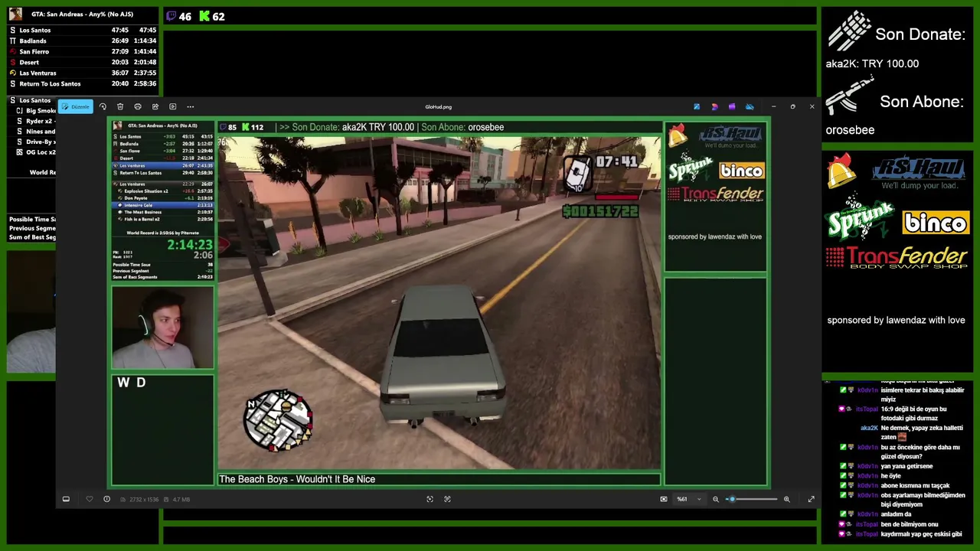
Task: Click the donor text aka2K: TRY 100.00
Action: (872, 64)
